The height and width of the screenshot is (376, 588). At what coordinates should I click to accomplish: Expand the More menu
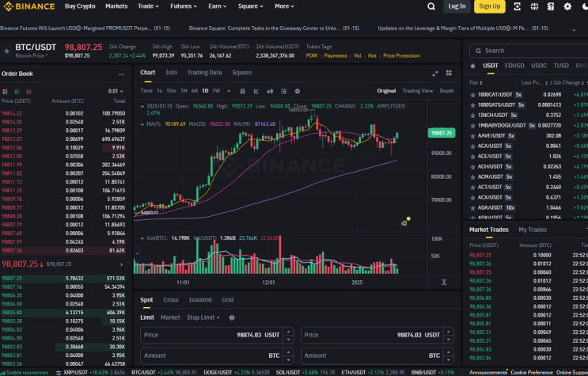point(284,6)
